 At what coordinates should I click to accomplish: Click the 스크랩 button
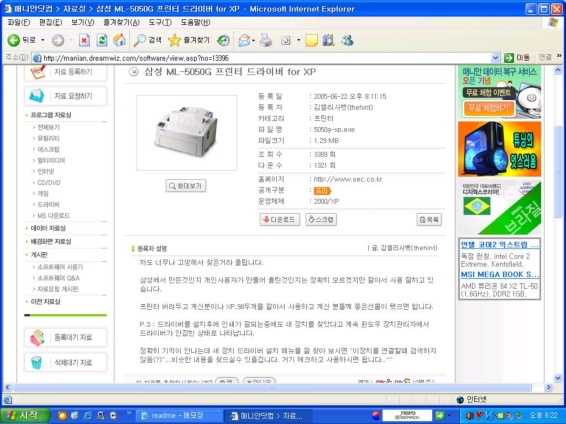321,219
